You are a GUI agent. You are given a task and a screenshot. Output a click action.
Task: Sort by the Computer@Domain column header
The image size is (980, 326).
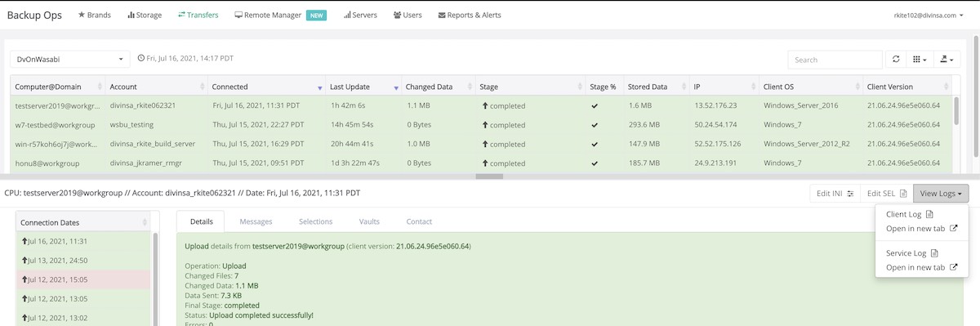(58, 87)
